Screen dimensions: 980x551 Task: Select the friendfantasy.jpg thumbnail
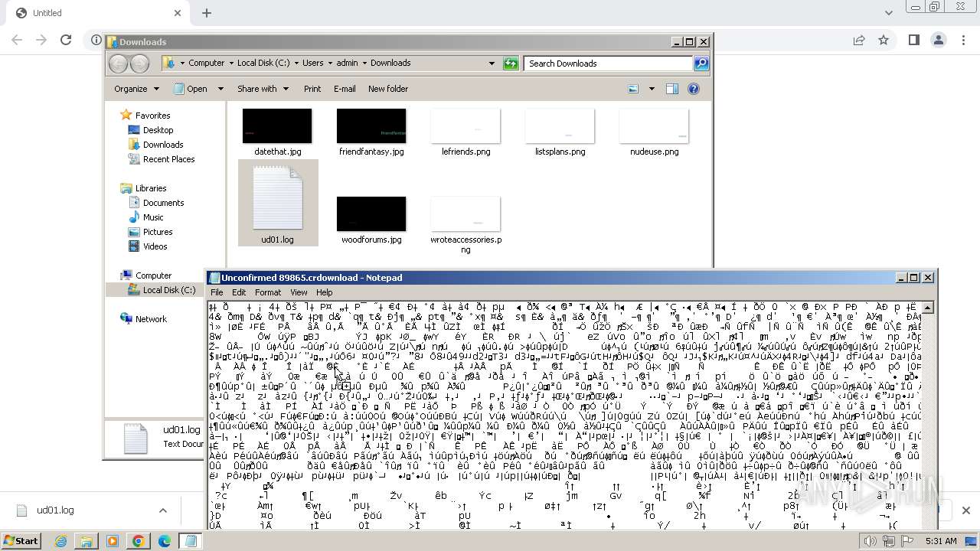tap(371, 126)
